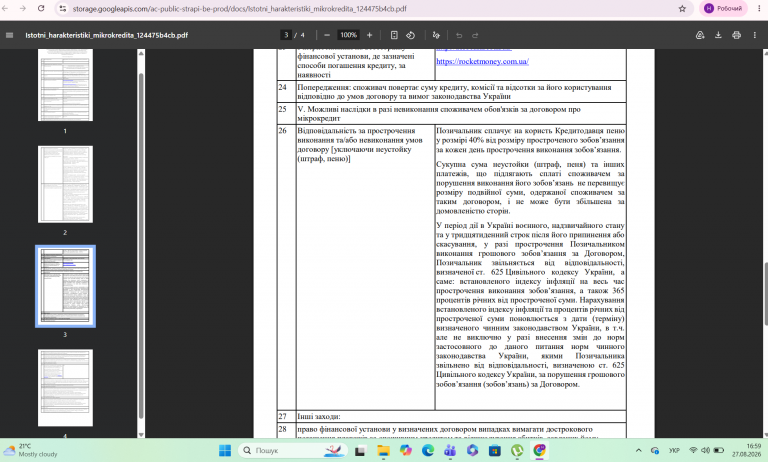Bookmark this page with the star icon
The width and height of the screenshot is (768, 462).
682,8
